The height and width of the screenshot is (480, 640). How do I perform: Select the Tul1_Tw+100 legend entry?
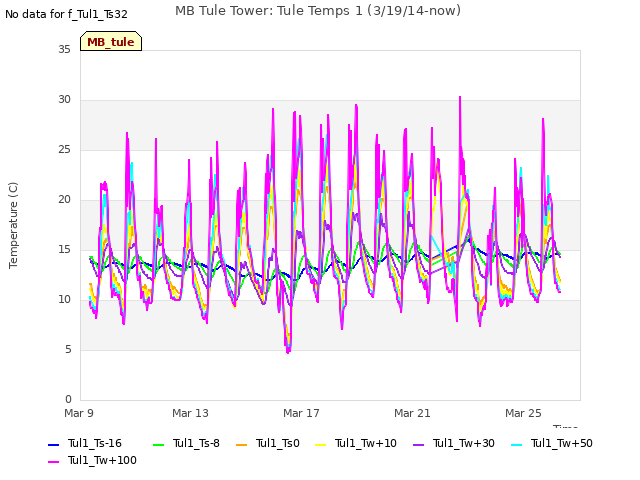92,460
